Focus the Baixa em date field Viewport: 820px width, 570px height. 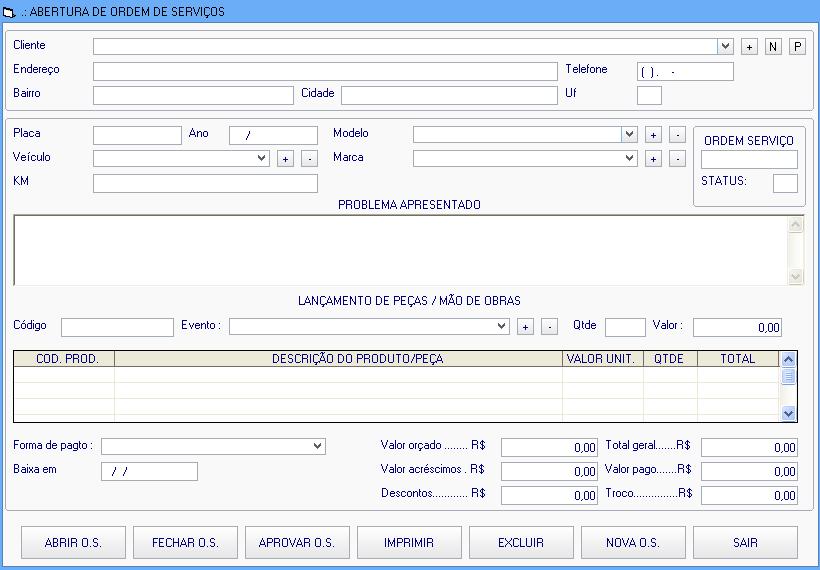[x=149, y=471]
